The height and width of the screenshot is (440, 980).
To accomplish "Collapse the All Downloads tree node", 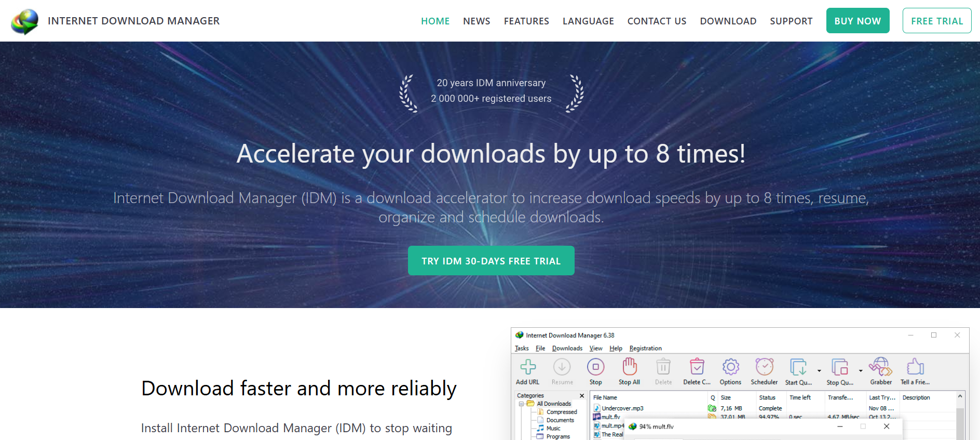I will [x=521, y=404].
